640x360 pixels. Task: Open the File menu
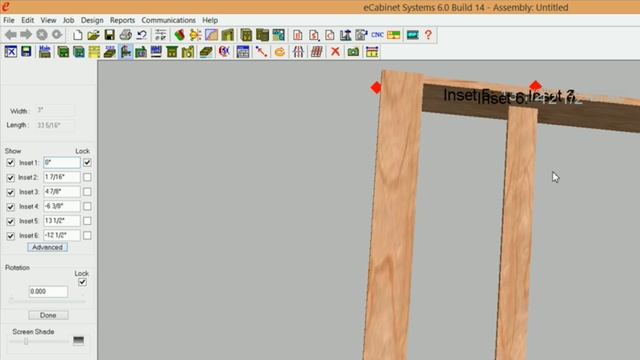coord(9,20)
